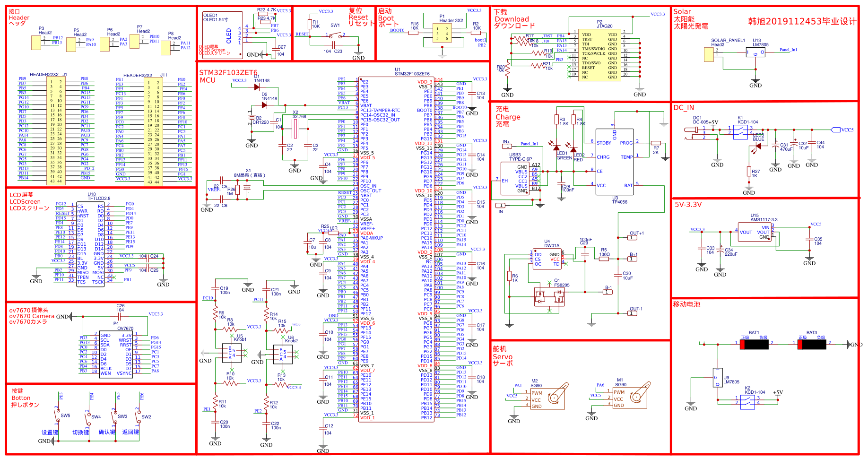Click the 'Reset' section heading

358,17
